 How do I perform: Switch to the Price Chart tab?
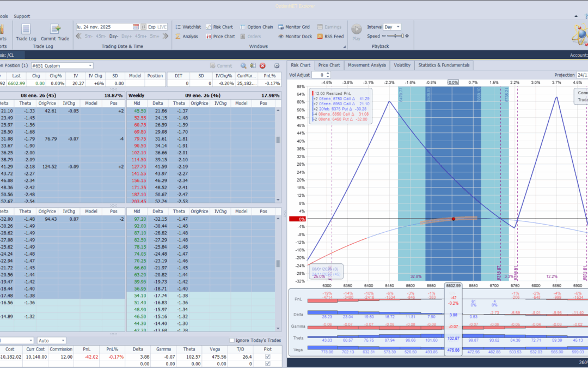point(329,65)
